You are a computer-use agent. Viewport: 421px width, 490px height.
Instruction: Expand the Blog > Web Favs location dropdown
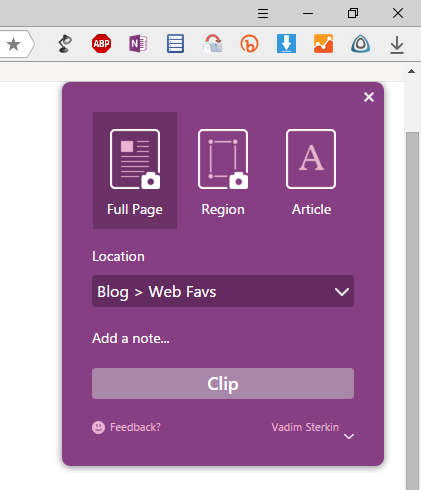[223, 291]
